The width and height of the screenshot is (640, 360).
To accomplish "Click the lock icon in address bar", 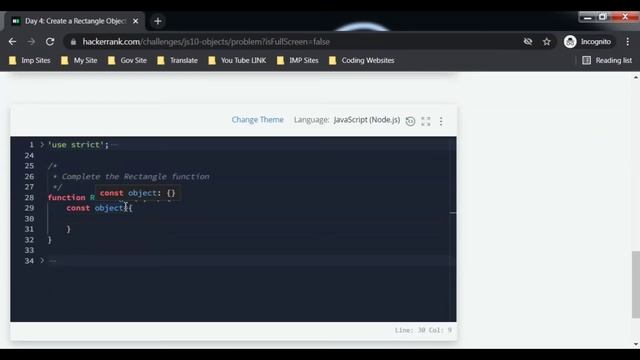I will (x=73, y=42).
